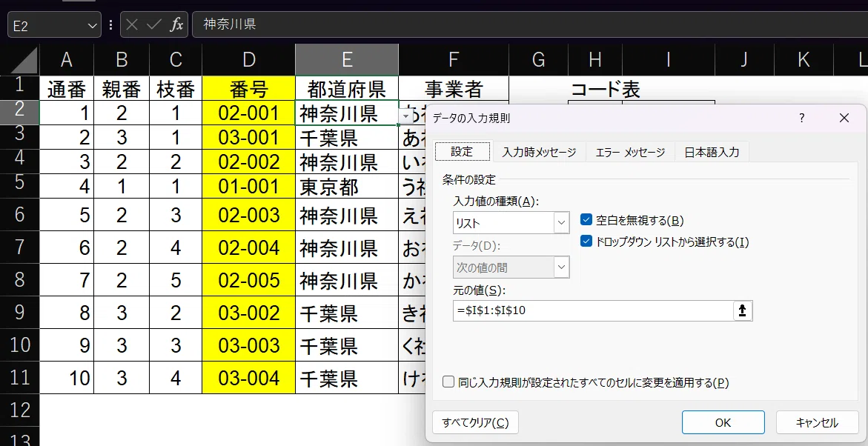Click 神奈川県 cell in row 8
Viewport: 868px width, 446px height.
click(347, 280)
